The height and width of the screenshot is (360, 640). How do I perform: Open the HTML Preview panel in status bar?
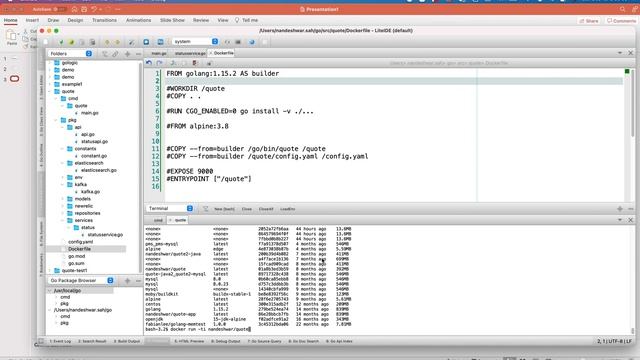(189, 341)
